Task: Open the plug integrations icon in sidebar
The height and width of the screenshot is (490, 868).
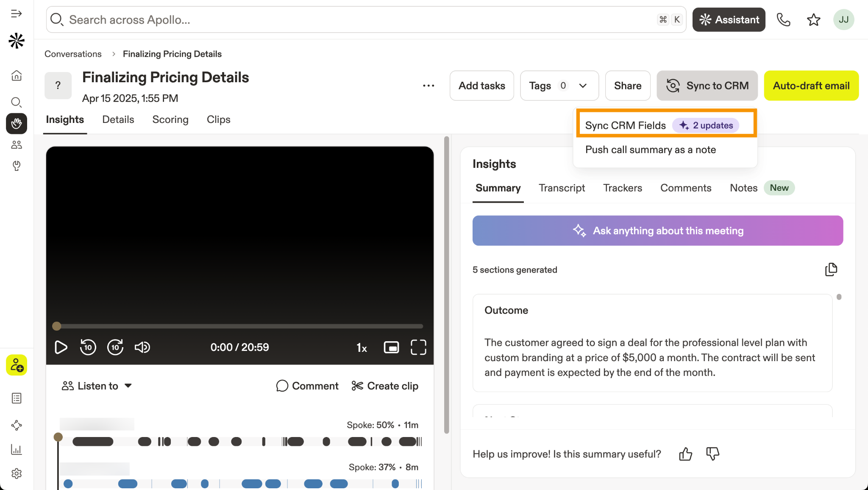Action: (17, 166)
